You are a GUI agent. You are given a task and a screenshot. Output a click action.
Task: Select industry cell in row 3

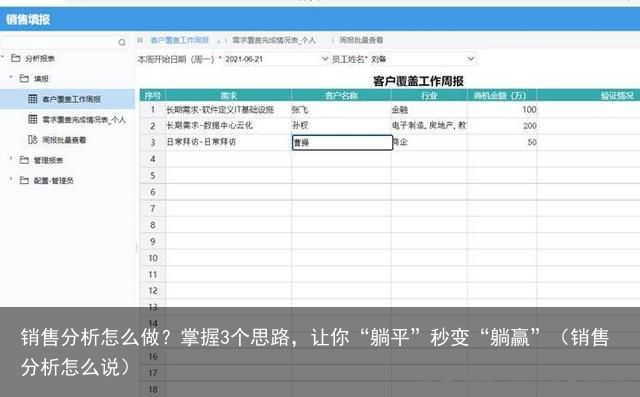(430, 142)
